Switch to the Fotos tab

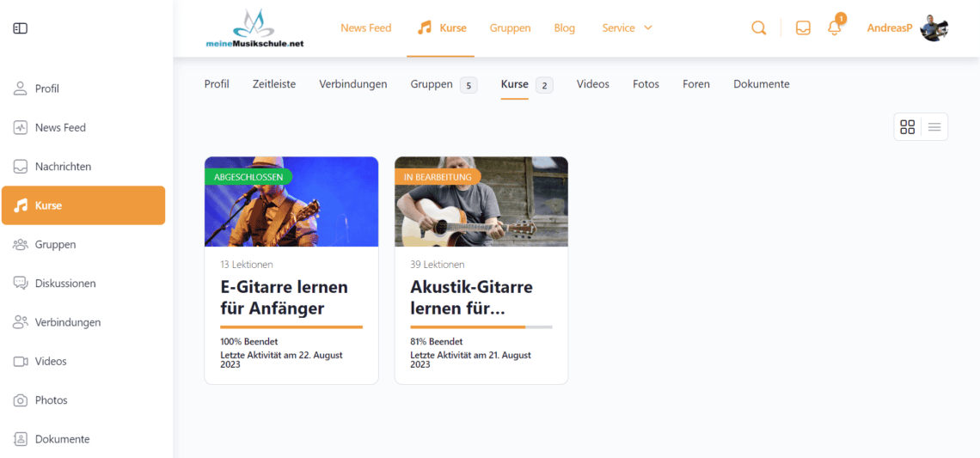[646, 83]
